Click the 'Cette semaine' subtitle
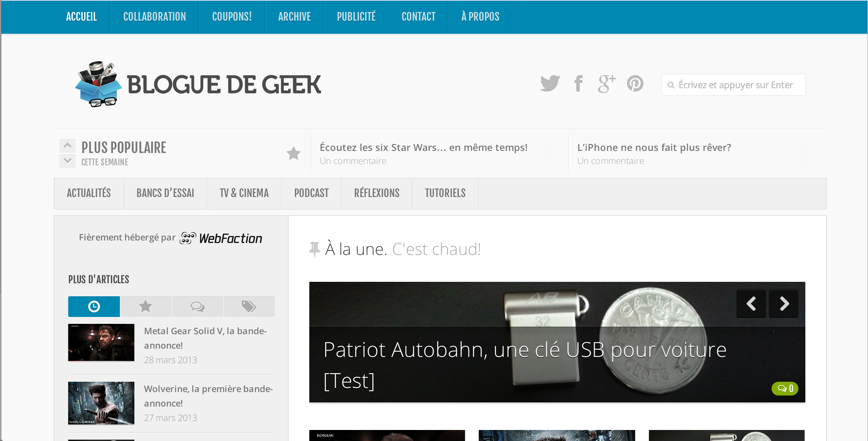Screen dimensions: 868x441 [105, 162]
